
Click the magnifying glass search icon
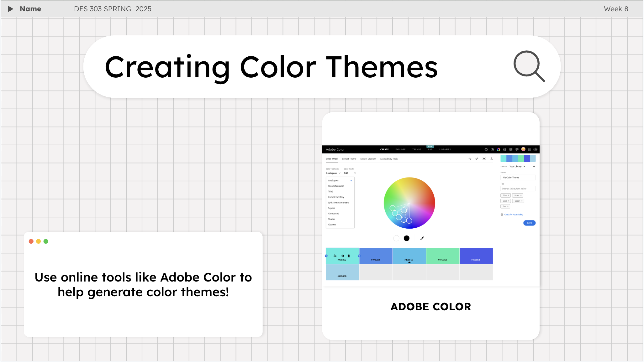[x=529, y=66]
